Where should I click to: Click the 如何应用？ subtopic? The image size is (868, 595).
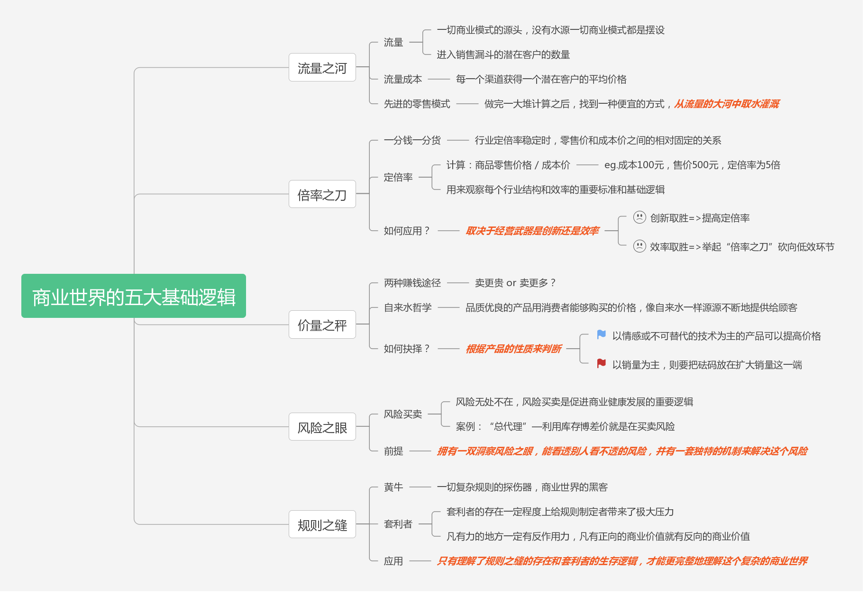407,231
